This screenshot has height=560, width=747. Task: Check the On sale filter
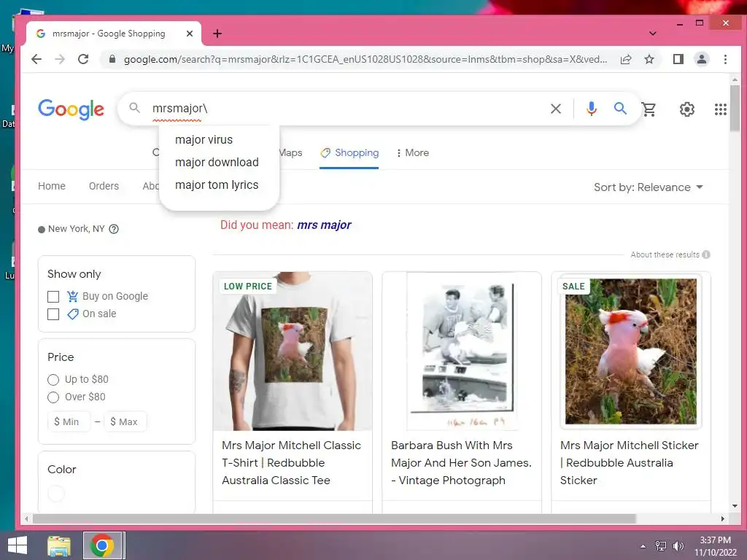[x=53, y=314]
